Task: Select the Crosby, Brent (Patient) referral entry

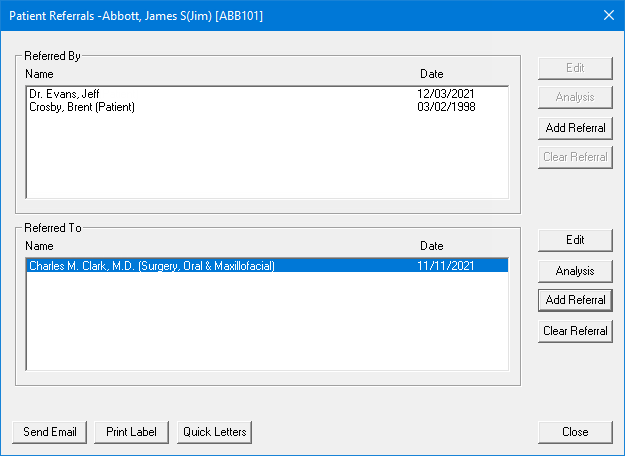Action: (x=82, y=107)
